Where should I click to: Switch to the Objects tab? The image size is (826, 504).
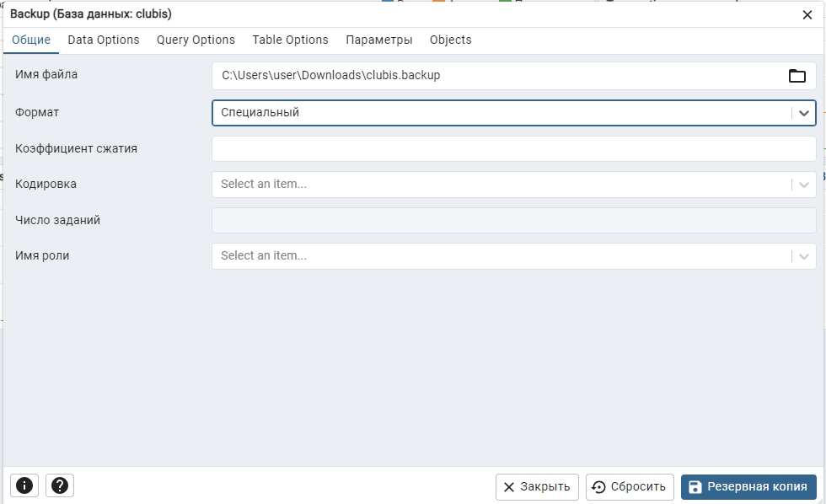450,40
